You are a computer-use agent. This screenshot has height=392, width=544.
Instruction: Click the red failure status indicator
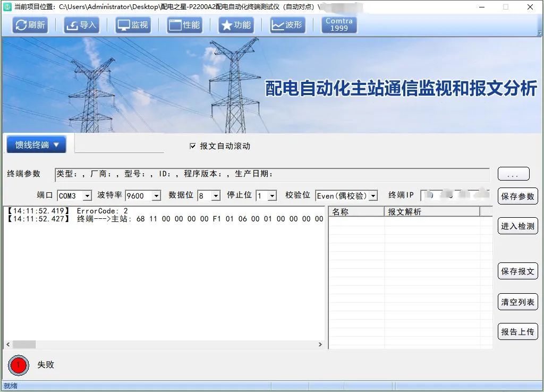(18, 365)
